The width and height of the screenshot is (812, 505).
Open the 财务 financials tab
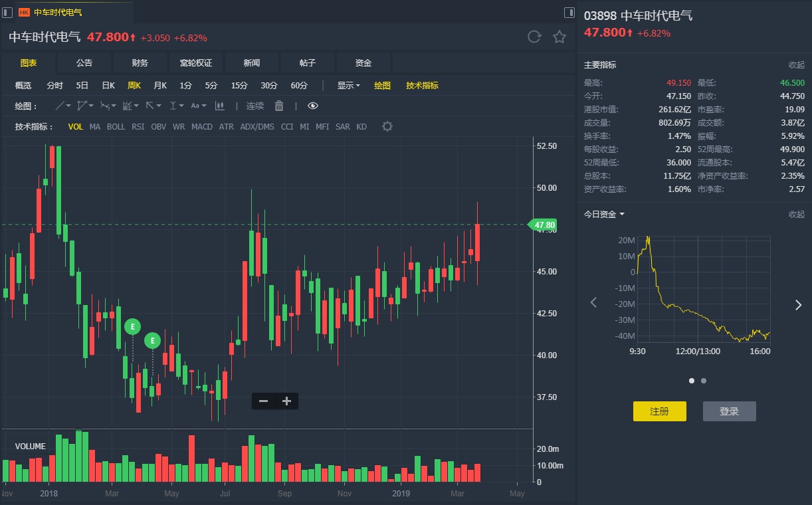click(140, 63)
